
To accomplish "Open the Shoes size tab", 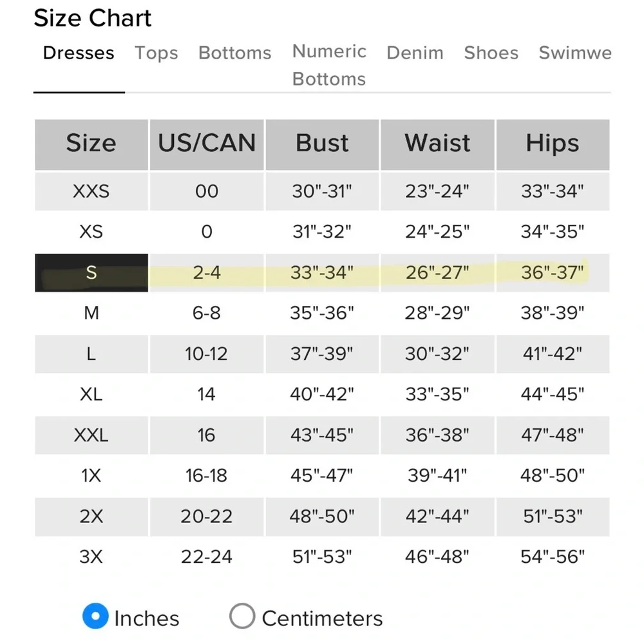I will click(491, 53).
